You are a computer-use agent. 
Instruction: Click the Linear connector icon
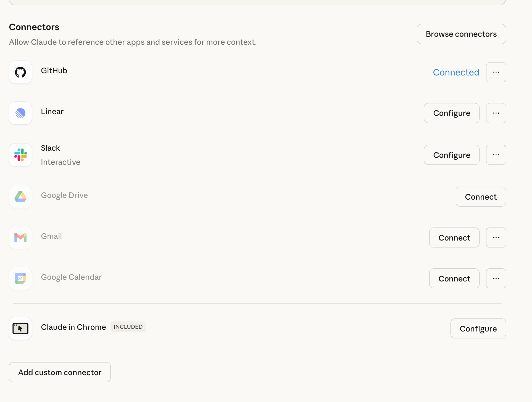(x=20, y=113)
